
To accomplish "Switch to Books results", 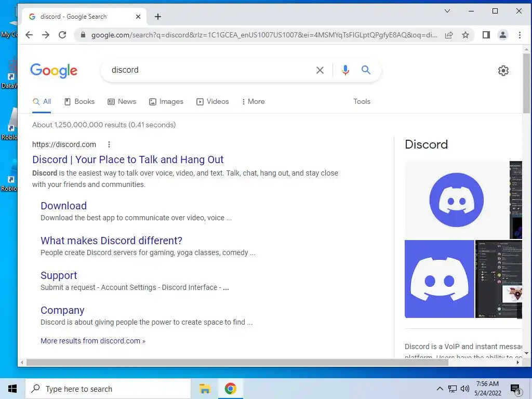I will [x=79, y=101].
